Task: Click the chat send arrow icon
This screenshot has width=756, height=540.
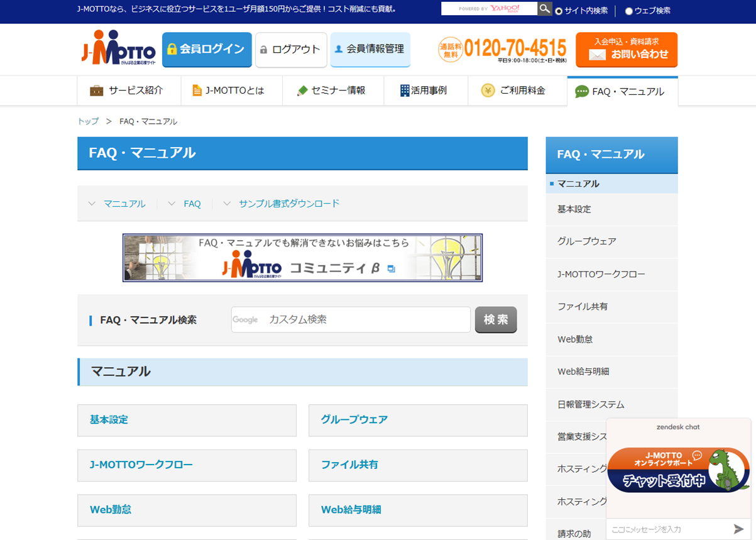Action: 739,529
